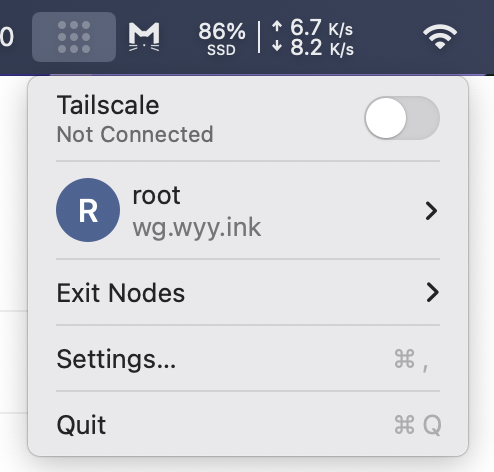Open the Exit Nodes menu entry
The image size is (494, 472).
pyautogui.click(x=248, y=292)
